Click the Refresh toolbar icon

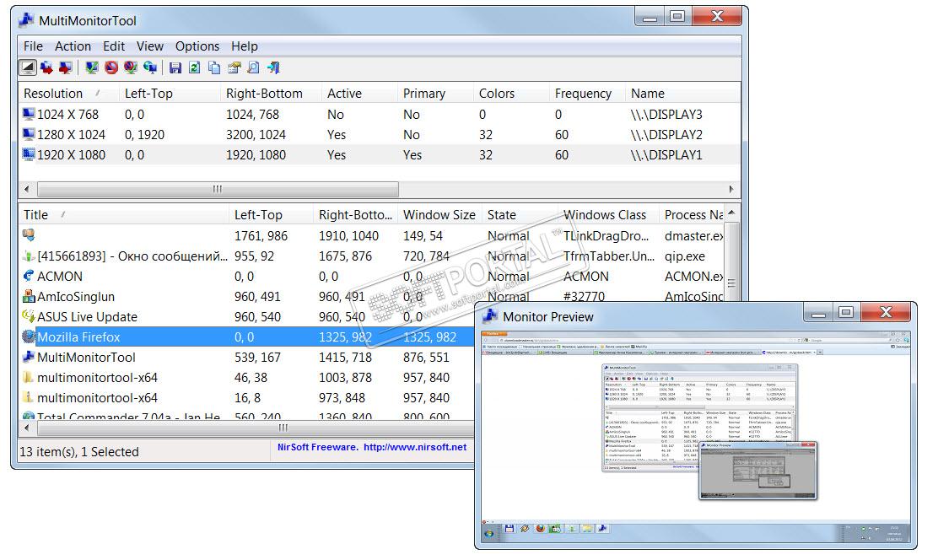coord(194,67)
